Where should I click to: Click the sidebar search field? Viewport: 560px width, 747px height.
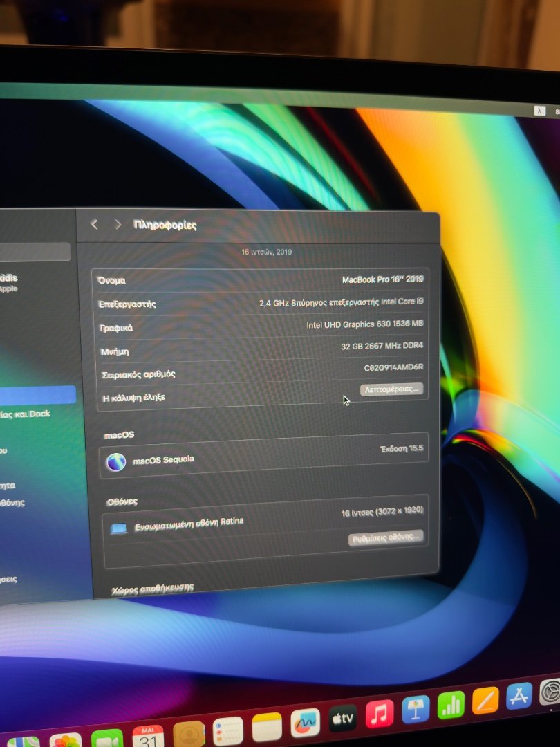click(35, 252)
